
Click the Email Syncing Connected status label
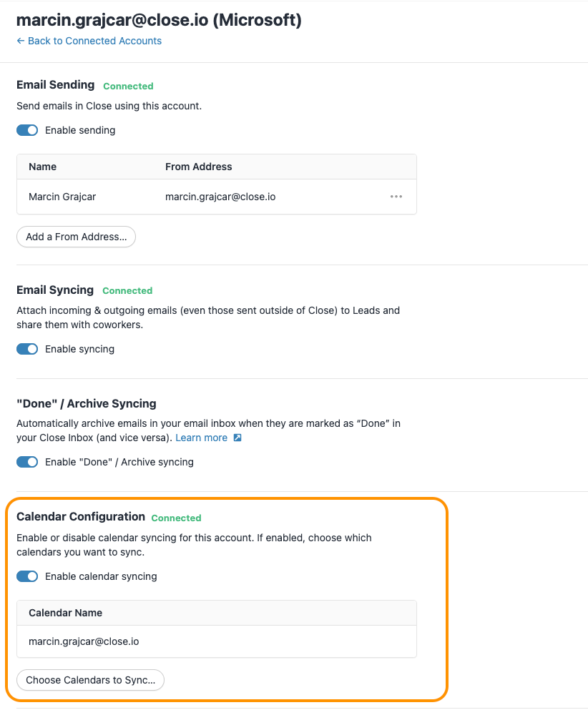pos(127,291)
